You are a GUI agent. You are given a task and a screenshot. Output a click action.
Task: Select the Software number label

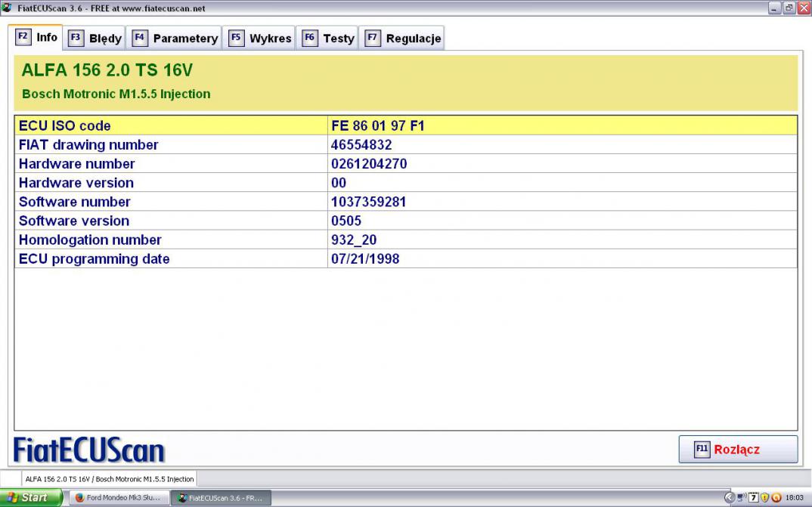click(75, 202)
